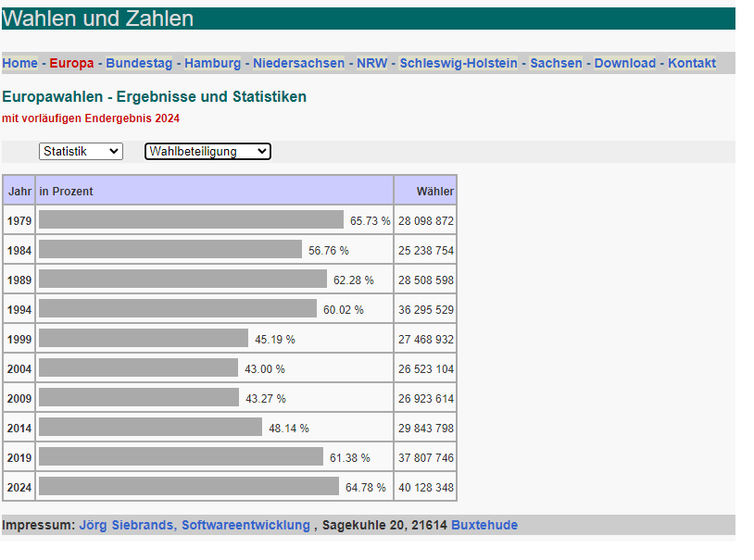The width and height of the screenshot is (754, 560).
Task: Click the Jörg Siebrands, Softwareentwicklung link
Action: point(195,525)
